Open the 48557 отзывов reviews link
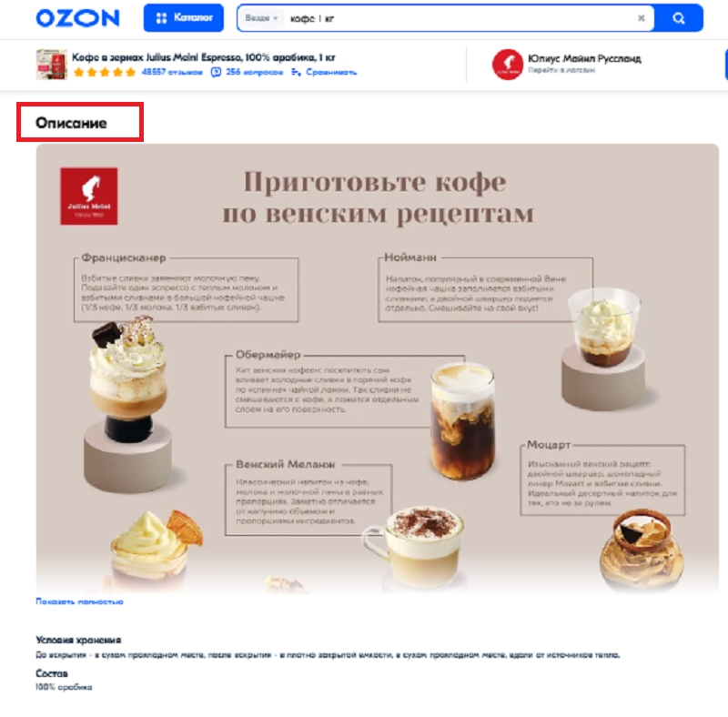 (x=172, y=72)
